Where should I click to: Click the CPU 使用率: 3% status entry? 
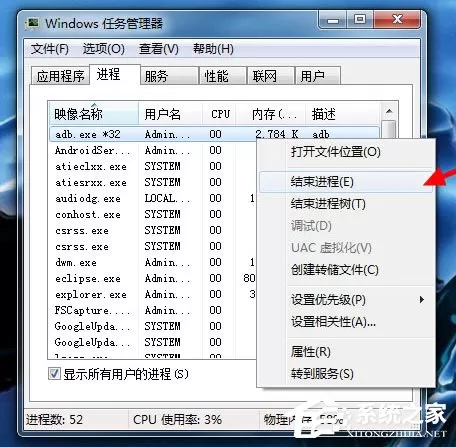[177, 419]
